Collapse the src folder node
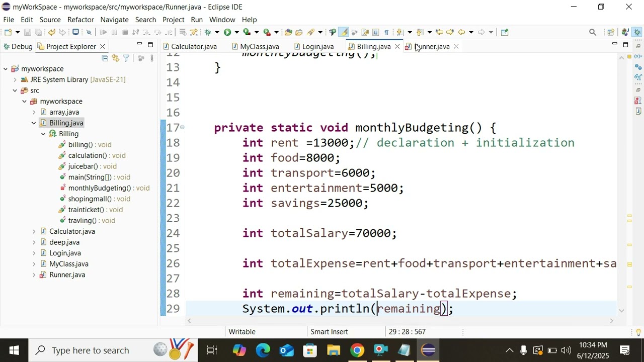Viewport: 644px width, 362px height. pos(15,90)
